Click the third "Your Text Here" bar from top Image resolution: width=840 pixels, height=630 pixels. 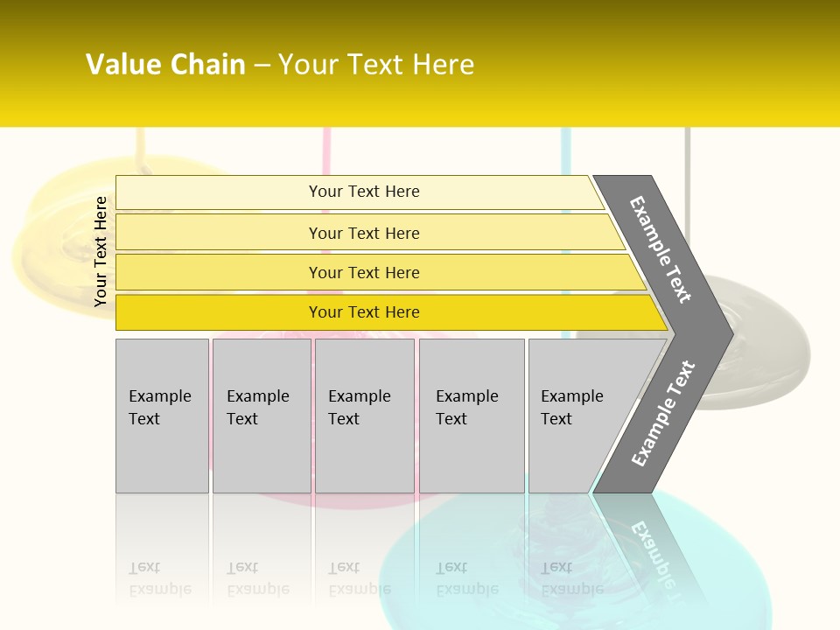pos(364,272)
